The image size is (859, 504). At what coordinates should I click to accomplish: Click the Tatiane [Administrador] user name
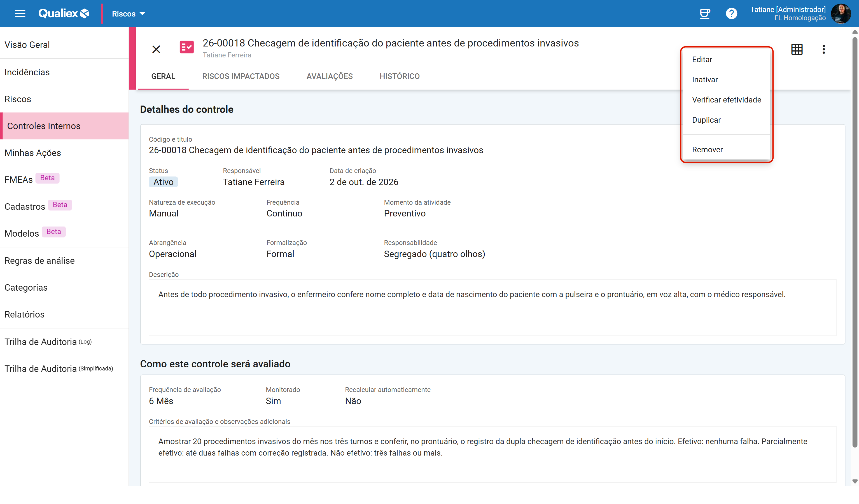click(x=788, y=10)
